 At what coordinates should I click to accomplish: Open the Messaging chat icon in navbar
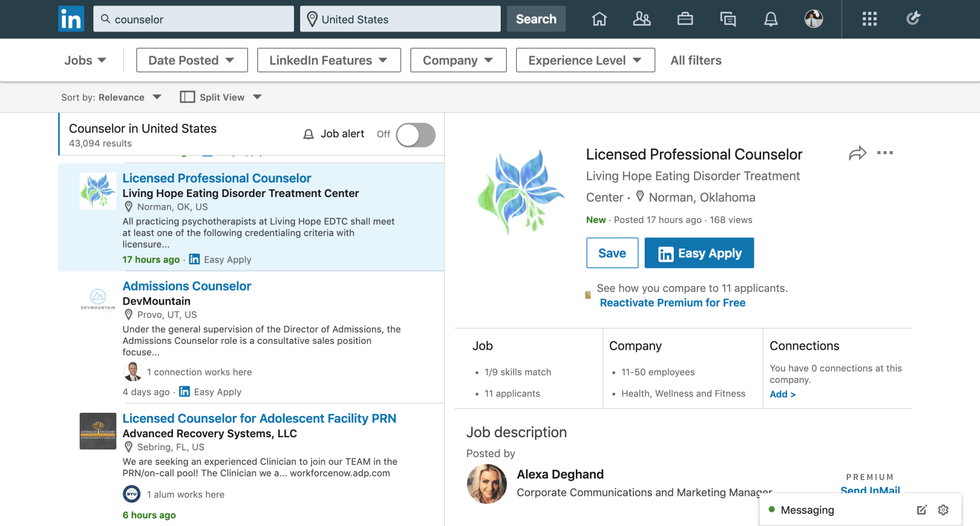coord(728,19)
